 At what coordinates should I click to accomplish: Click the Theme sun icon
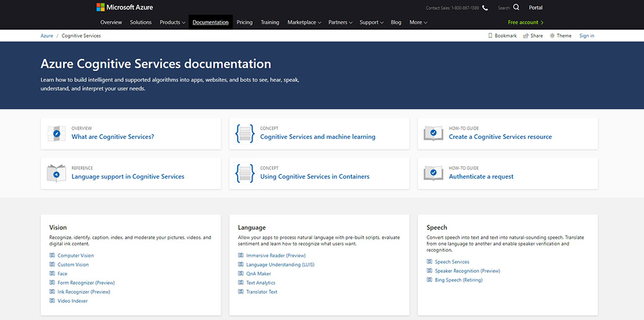click(x=552, y=36)
